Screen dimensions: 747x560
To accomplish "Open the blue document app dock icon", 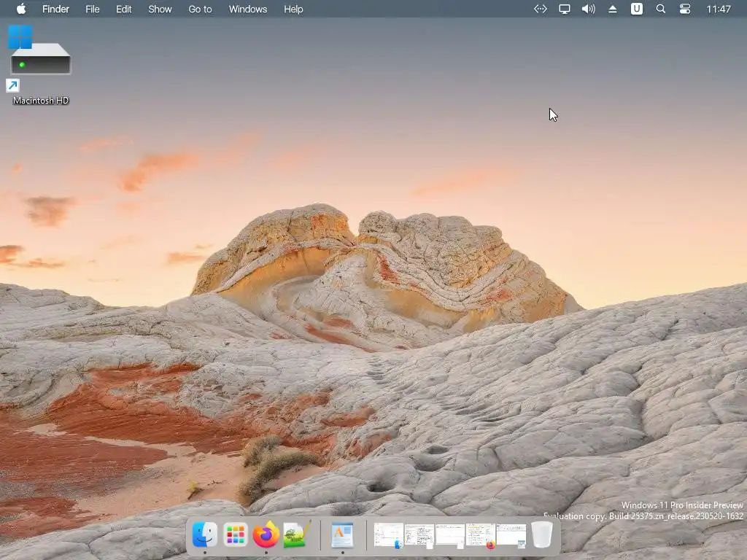I will 342,535.
